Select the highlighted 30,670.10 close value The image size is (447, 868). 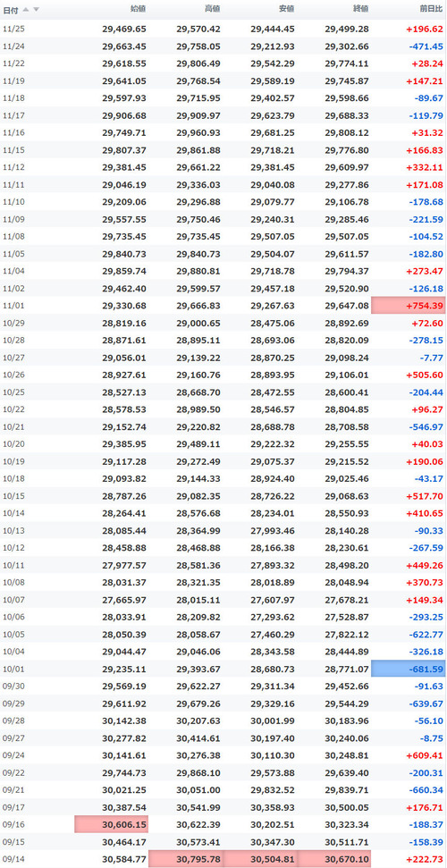(x=334, y=859)
